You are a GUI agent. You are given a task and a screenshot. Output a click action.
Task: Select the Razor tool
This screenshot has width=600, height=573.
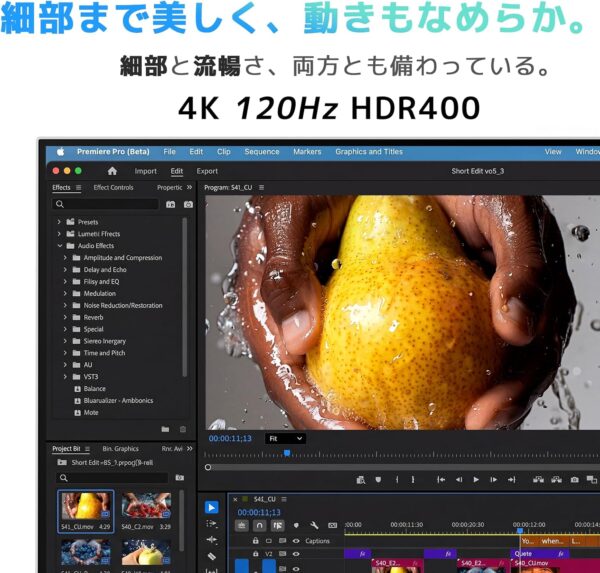pos(211,556)
